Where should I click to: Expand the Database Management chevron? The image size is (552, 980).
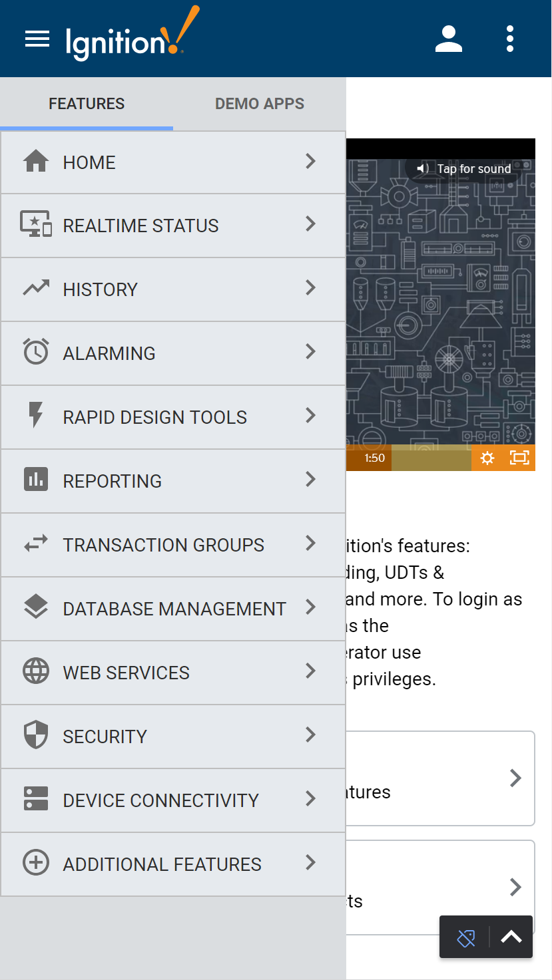[x=310, y=607]
